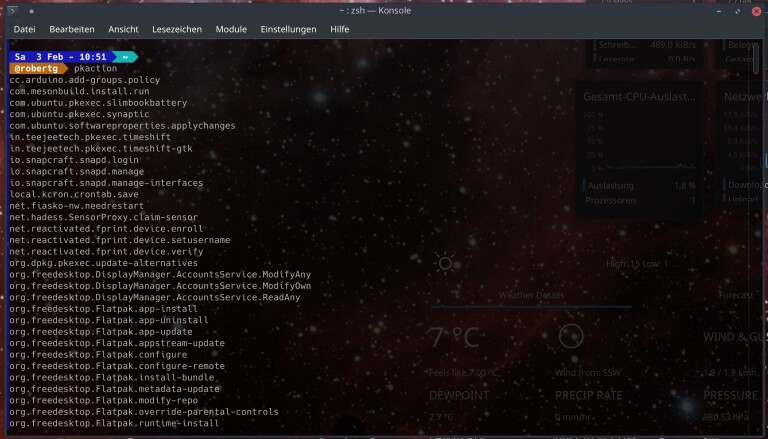This screenshot has height=439, width=768.
Task: Click line 'org.freedesktop.Flatpak.runtime-install'
Action: click(115, 423)
